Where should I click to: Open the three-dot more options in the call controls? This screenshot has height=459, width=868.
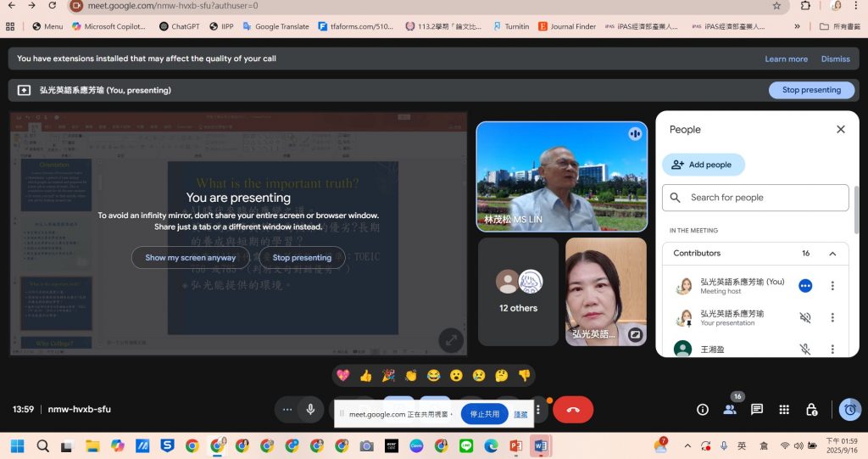point(538,411)
